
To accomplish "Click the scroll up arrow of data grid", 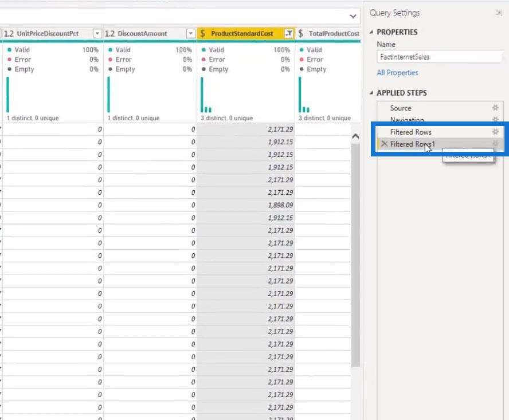I will pos(355,136).
